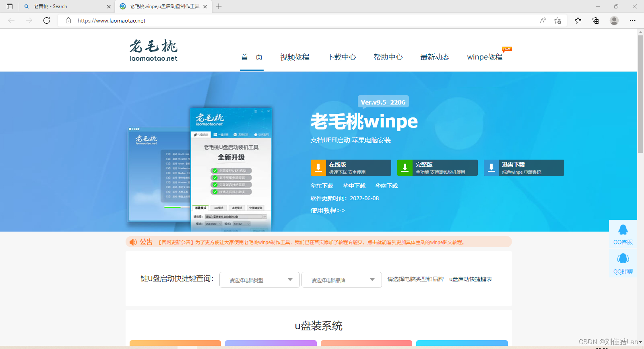Open the Favorites list icon

[578, 21]
